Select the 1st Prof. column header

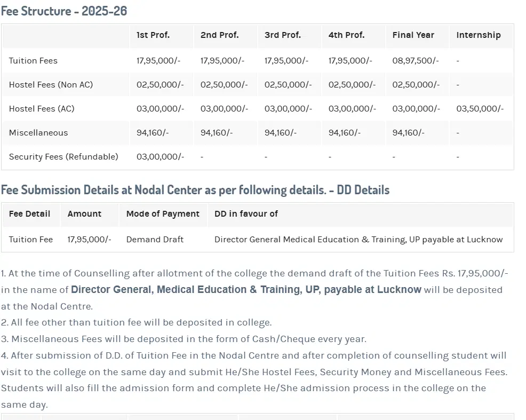click(153, 35)
